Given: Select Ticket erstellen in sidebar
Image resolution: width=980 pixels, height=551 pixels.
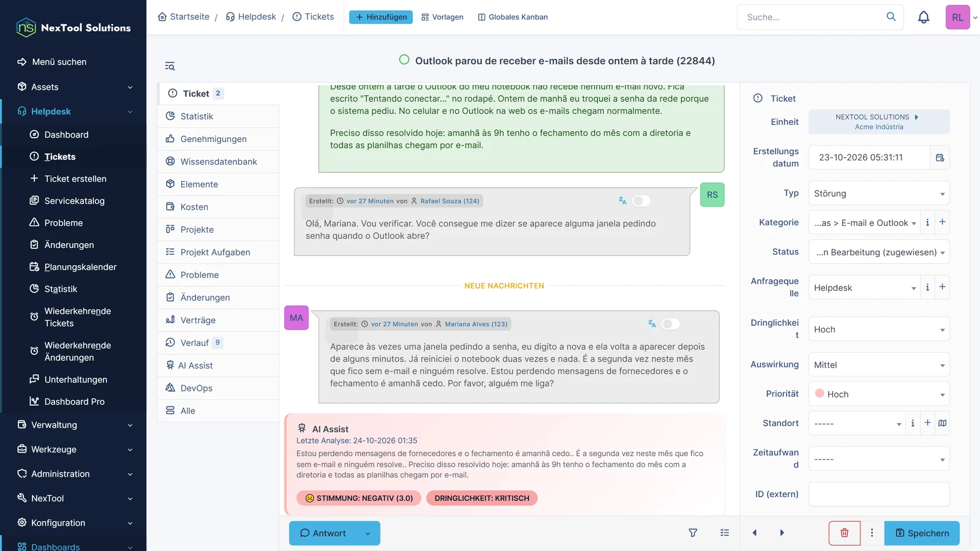Looking at the screenshot, I should (x=75, y=179).
